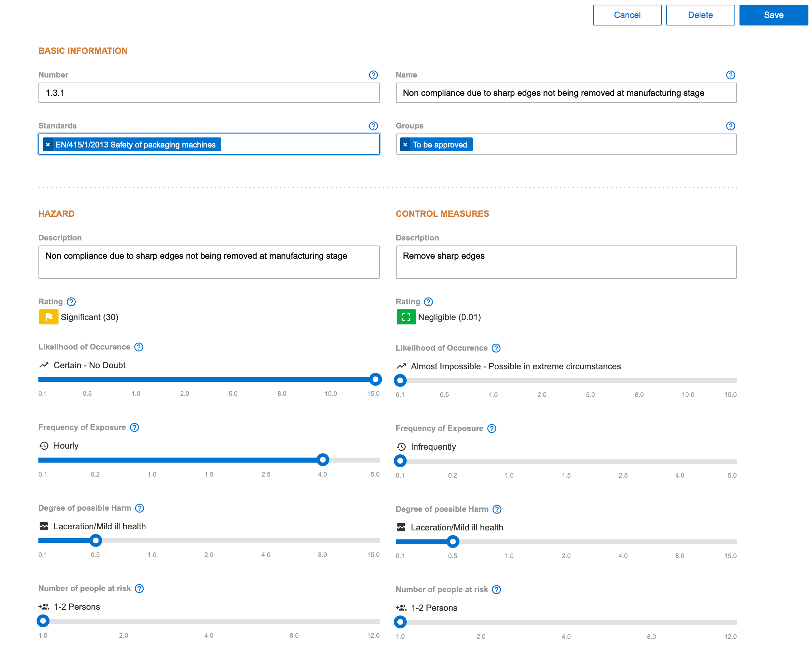812x651 pixels.
Task: Click the Delete button
Action: (x=700, y=15)
